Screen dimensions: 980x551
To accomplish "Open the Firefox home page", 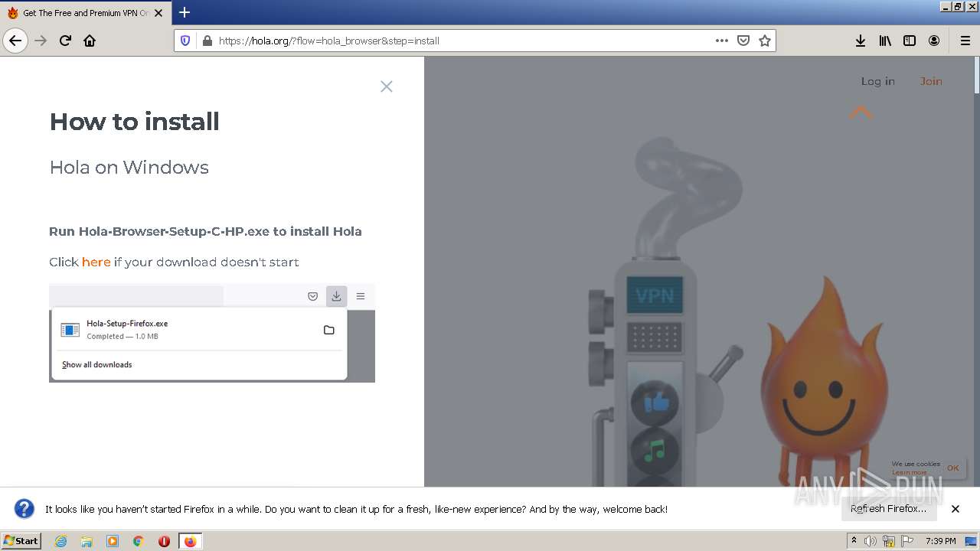I will (x=90, y=41).
